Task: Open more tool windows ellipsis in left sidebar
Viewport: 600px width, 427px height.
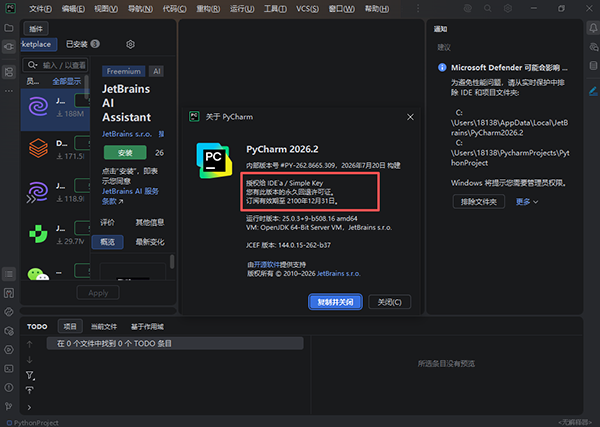Action: point(8,91)
